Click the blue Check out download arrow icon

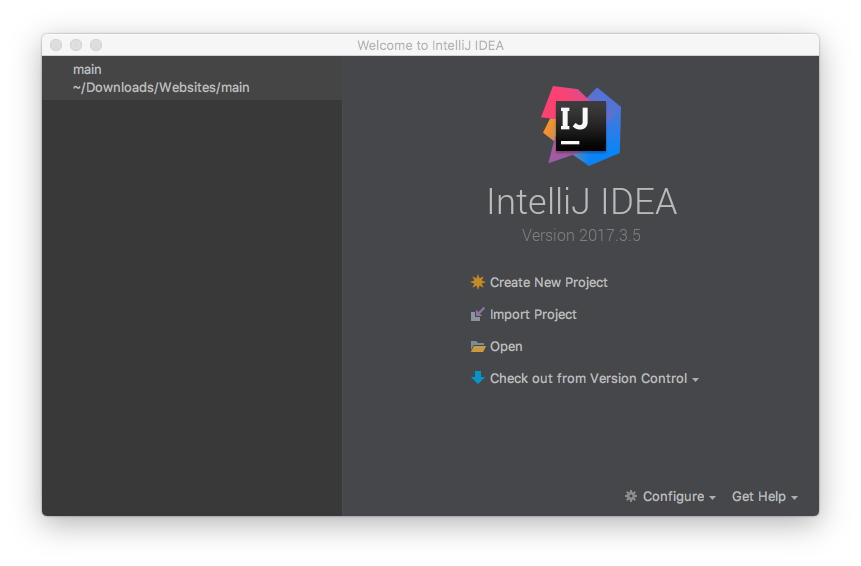[478, 378]
